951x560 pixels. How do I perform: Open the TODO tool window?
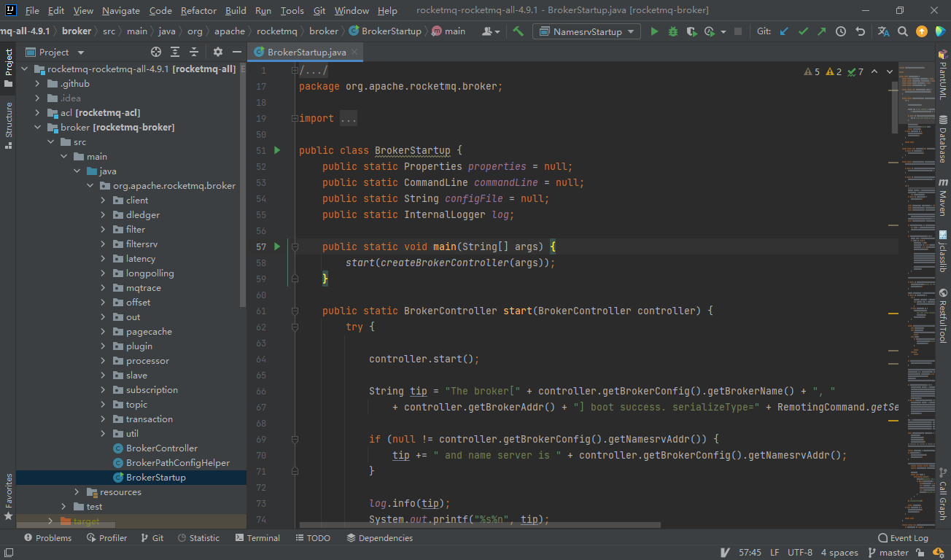(x=313, y=538)
